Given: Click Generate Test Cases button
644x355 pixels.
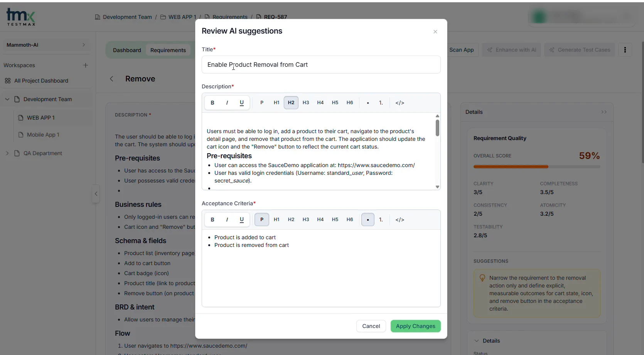Looking at the screenshot, I should 580,50.
